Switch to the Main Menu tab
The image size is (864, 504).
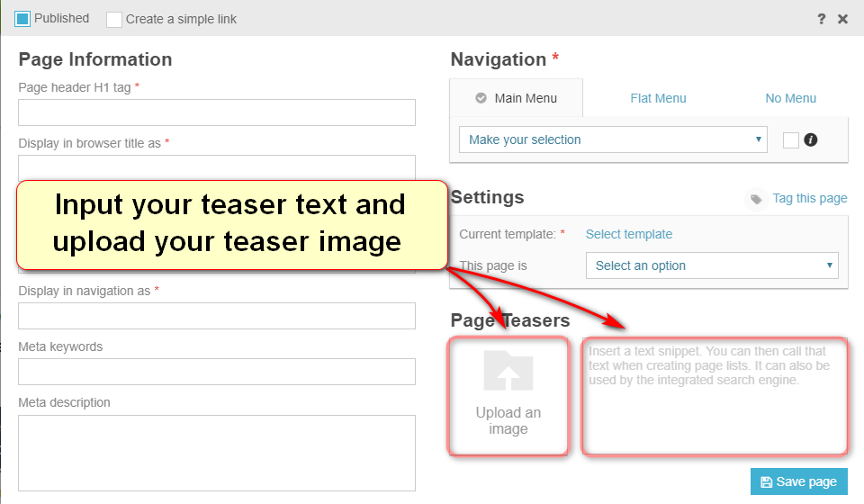point(517,98)
